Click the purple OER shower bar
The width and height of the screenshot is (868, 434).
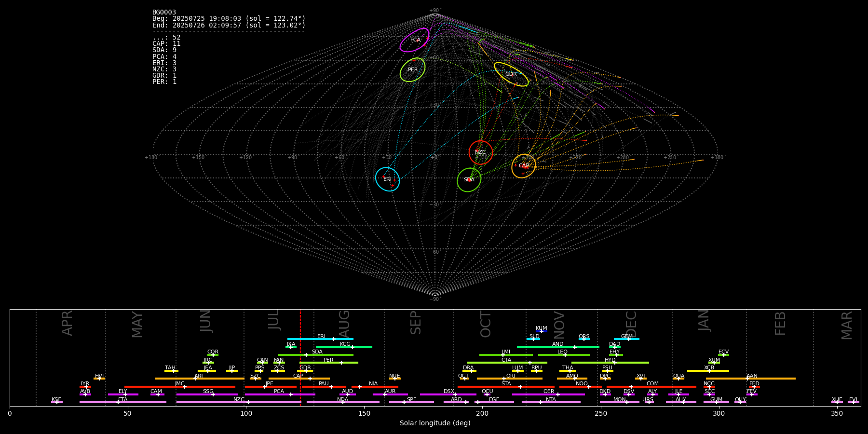point(548,394)
